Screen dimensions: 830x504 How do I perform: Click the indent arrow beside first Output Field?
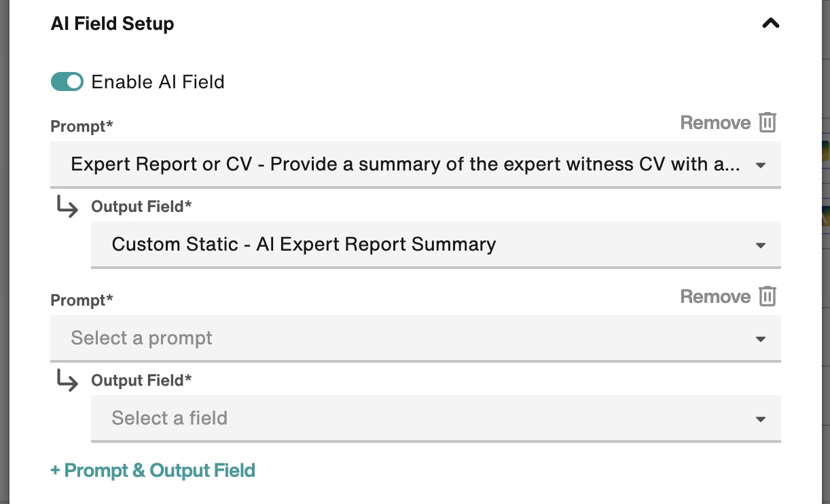(67, 208)
